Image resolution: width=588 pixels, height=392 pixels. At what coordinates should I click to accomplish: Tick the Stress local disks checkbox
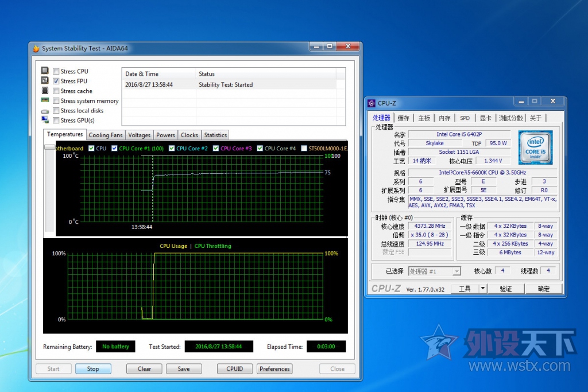pyautogui.click(x=56, y=111)
